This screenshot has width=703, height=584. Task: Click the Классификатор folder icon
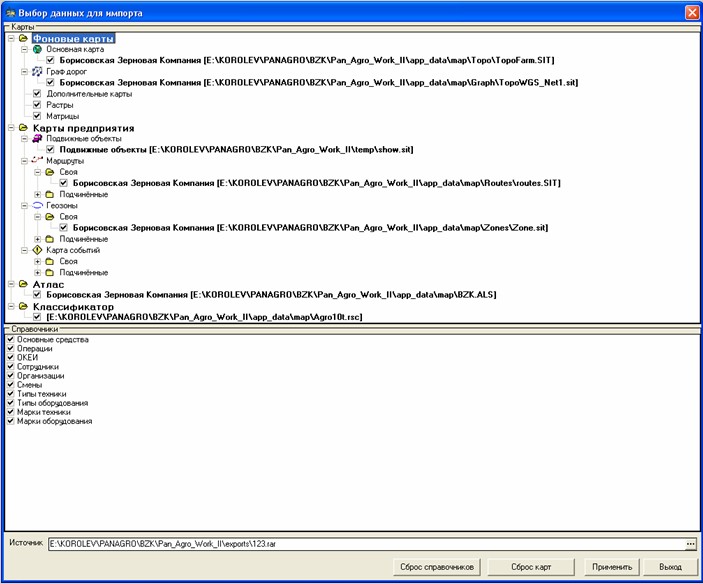(24, 306)
